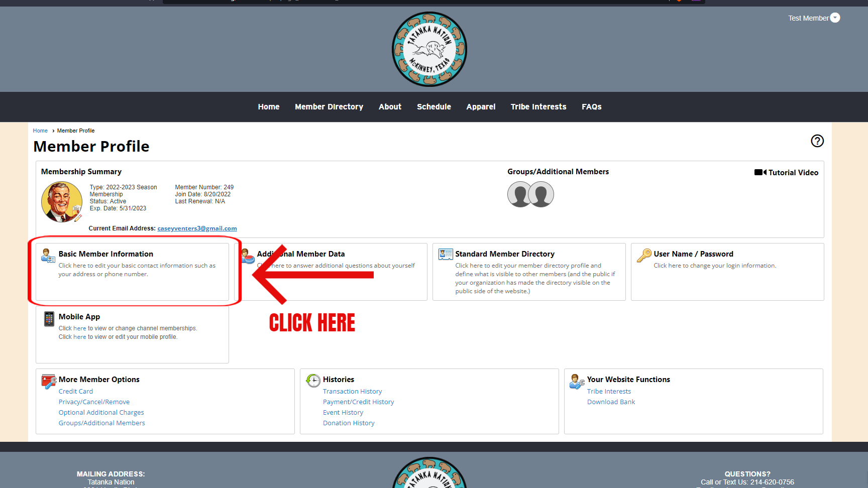This screenshot has height=488, width=868.
Task: Click the Tutorial Video camera icon
Action: click(760, 172)
